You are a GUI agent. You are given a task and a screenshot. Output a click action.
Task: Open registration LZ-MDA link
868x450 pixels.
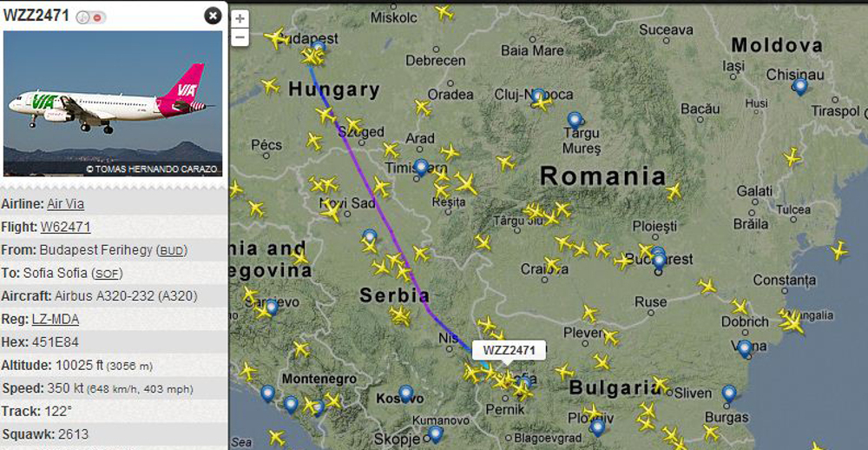tap(56, 320)
